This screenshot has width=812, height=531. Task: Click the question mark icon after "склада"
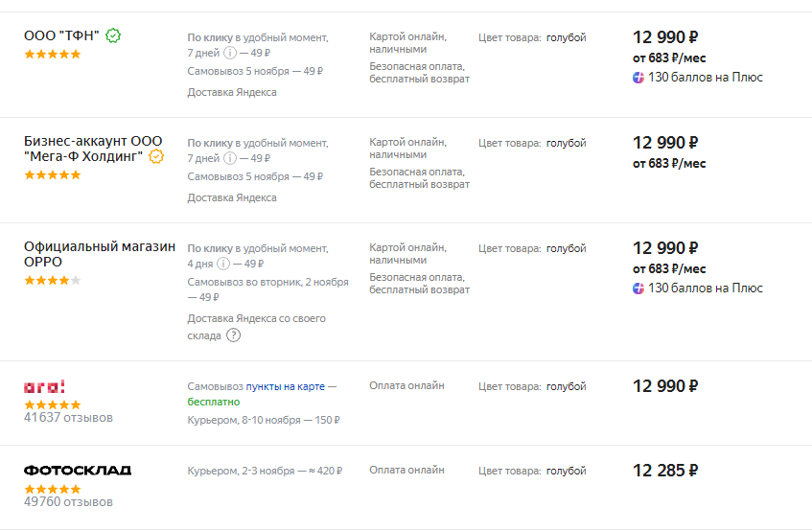click(233, 335)
